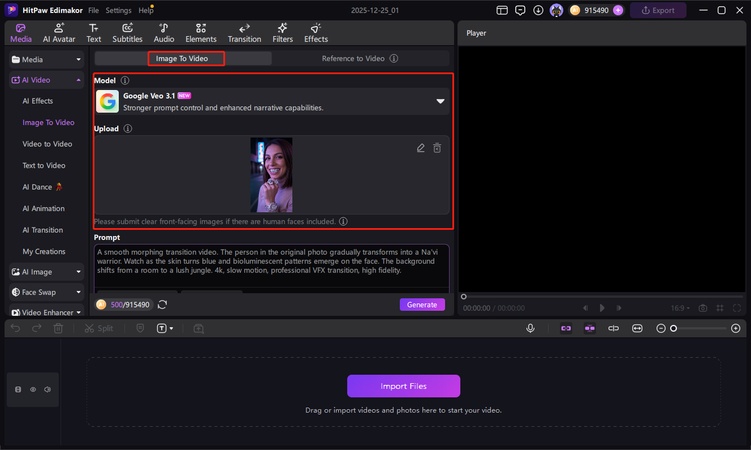751x450 pixels.
Task: Open the Elements tab
Action: pos(201,33)
